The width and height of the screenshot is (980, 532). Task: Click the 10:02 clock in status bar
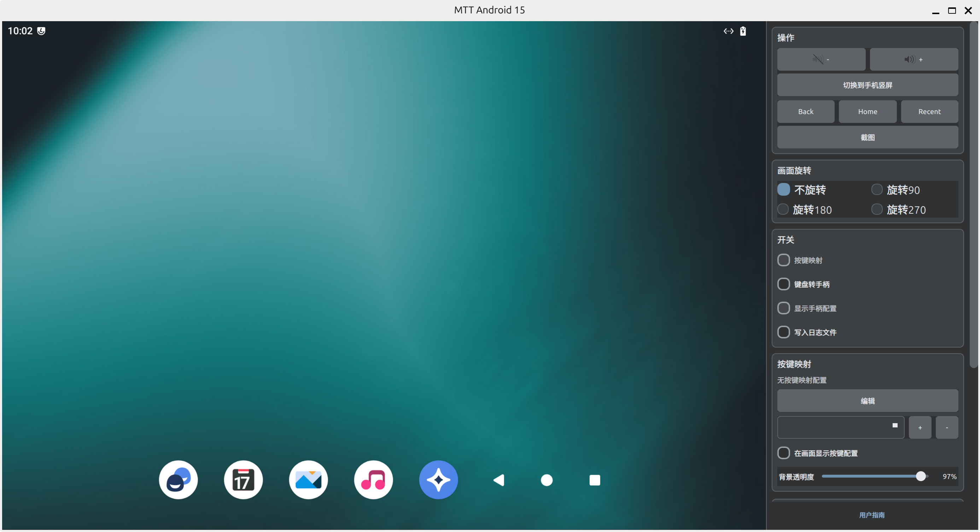(x=20, y=31)
